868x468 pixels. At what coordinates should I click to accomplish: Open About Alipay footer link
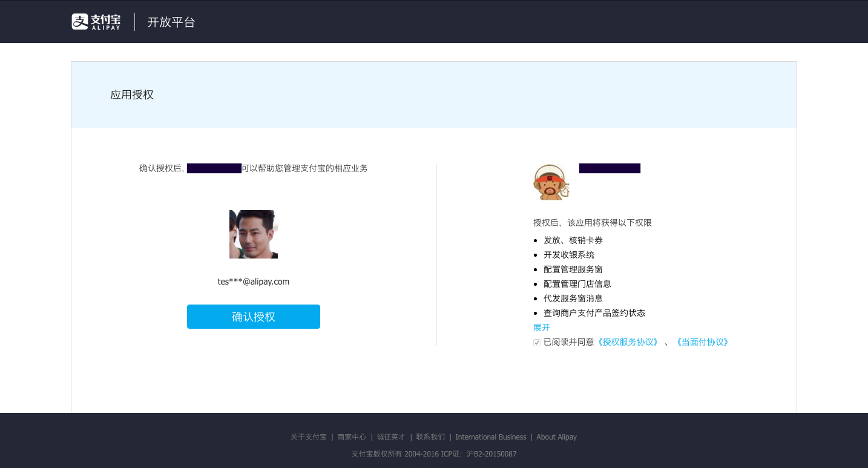point(557,437)
